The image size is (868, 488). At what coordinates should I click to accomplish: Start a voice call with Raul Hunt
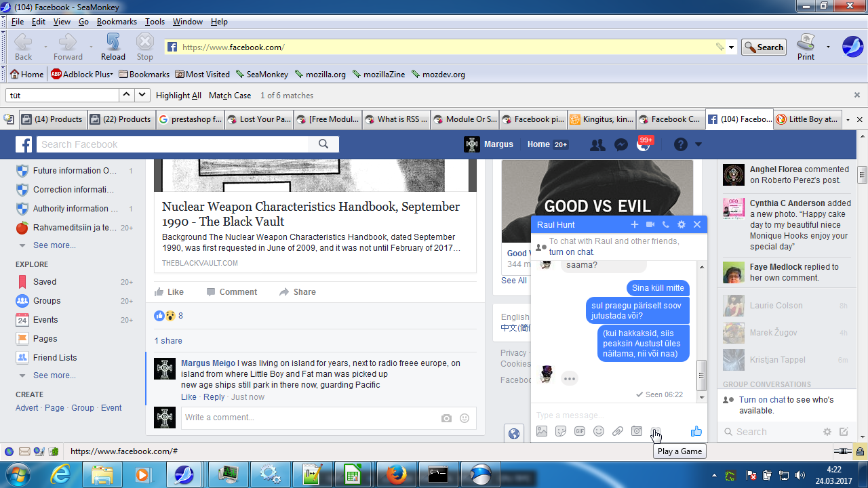pos(666,224)
